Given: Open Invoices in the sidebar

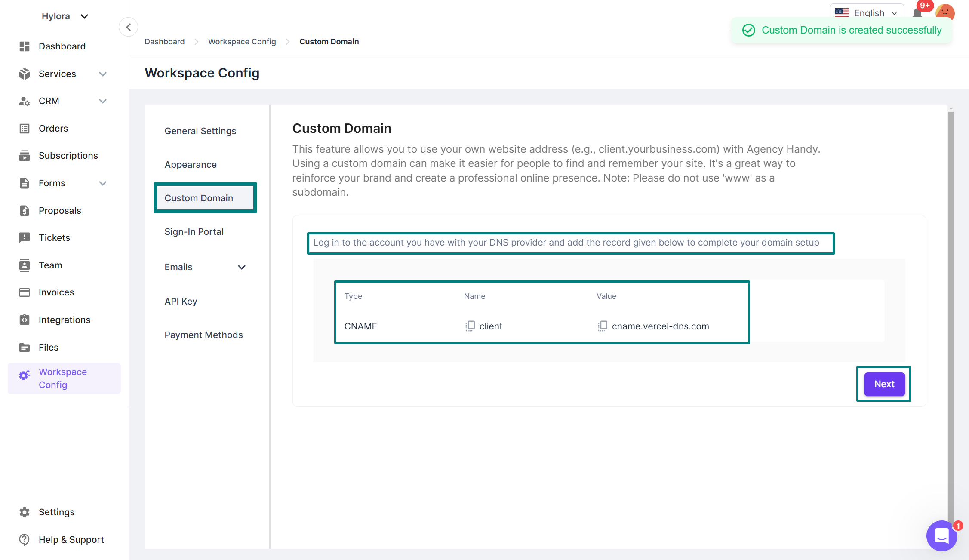Looking at the screenshot, I should pyautogui.click(x=56, y=292).
